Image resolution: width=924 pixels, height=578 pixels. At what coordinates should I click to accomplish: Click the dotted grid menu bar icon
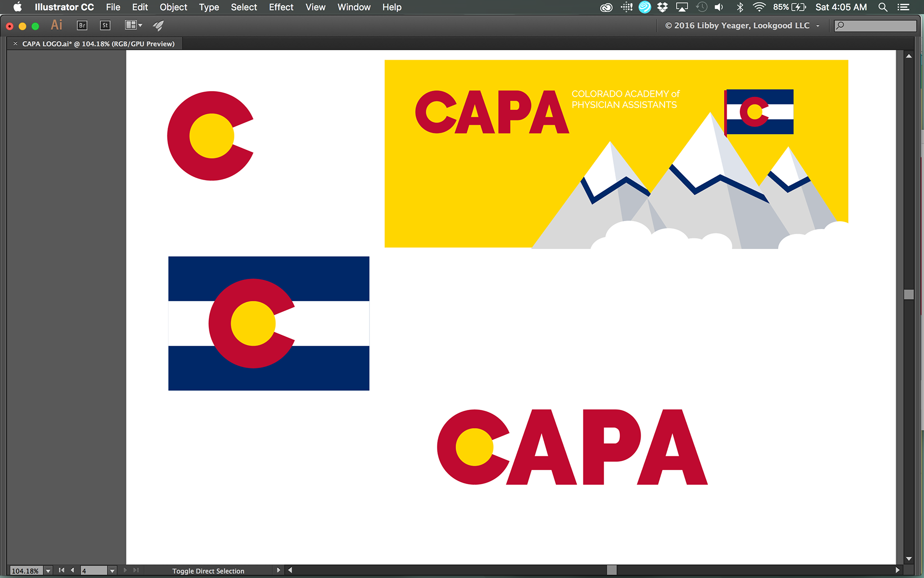pyautogui.click(x=626, y=7)
